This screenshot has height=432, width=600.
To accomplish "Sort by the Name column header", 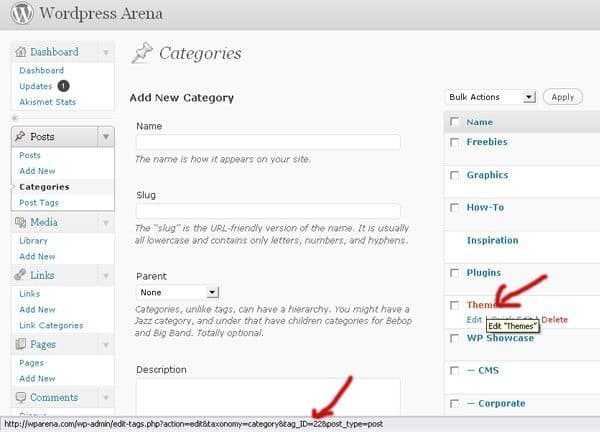I will (x=479, y=122).
